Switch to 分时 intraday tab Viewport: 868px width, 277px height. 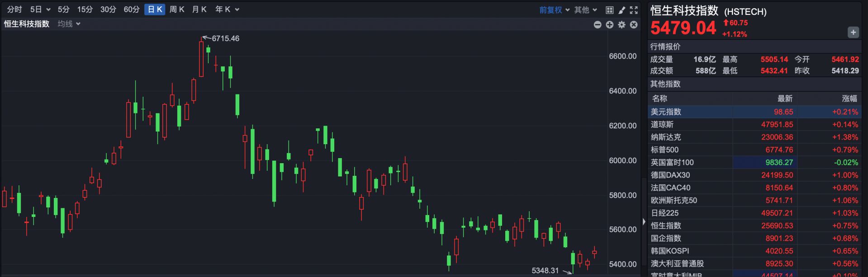(14, 9)
